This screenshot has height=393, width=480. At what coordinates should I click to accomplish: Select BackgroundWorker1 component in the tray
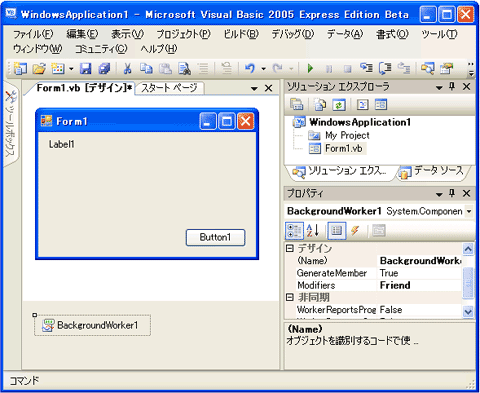(x=93, y=325)
